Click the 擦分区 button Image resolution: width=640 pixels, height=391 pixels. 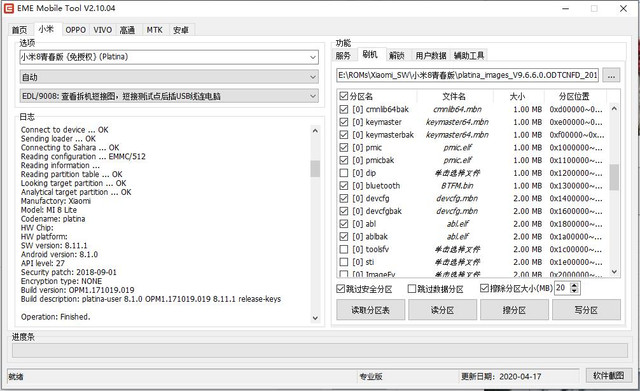pos(514,310)
